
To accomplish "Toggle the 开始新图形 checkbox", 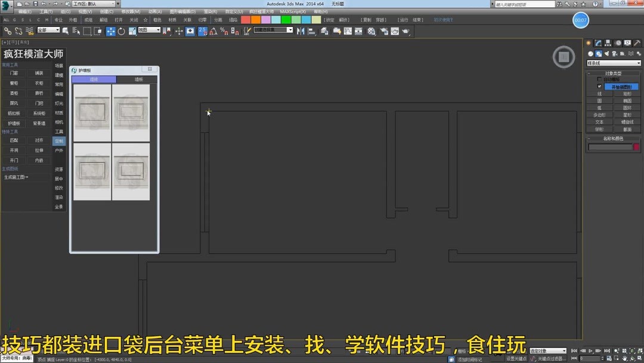I will (x=599, y=86).
